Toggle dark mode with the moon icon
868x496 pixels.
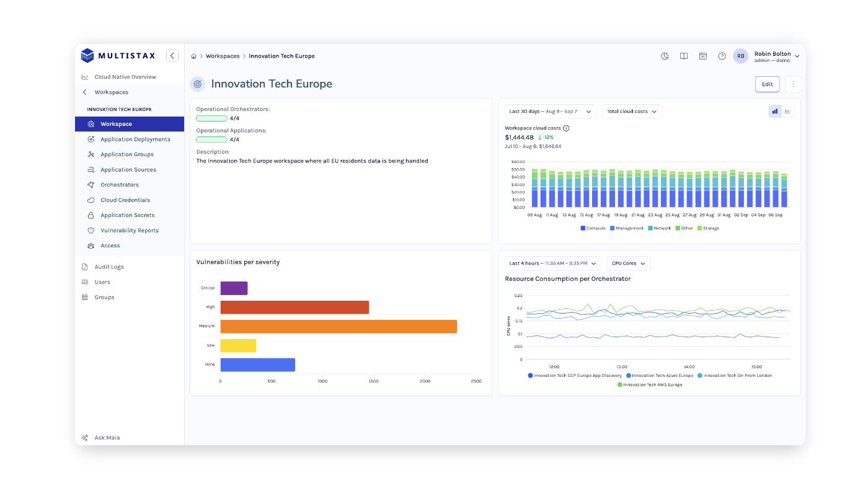point(665,56)
